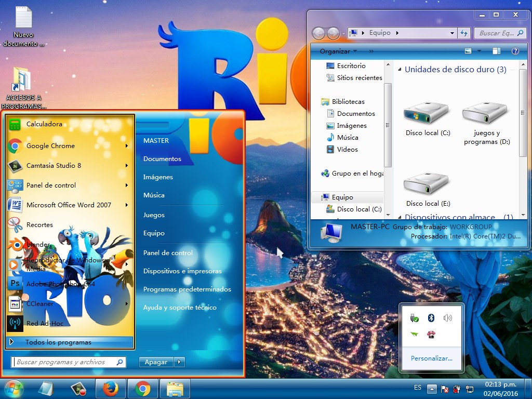Click Personalizar link in tray popup

tap(432, 358)
